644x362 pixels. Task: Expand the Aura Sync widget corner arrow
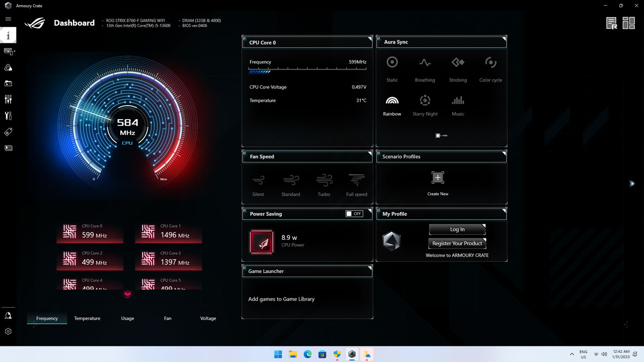[x=504, y=39]
